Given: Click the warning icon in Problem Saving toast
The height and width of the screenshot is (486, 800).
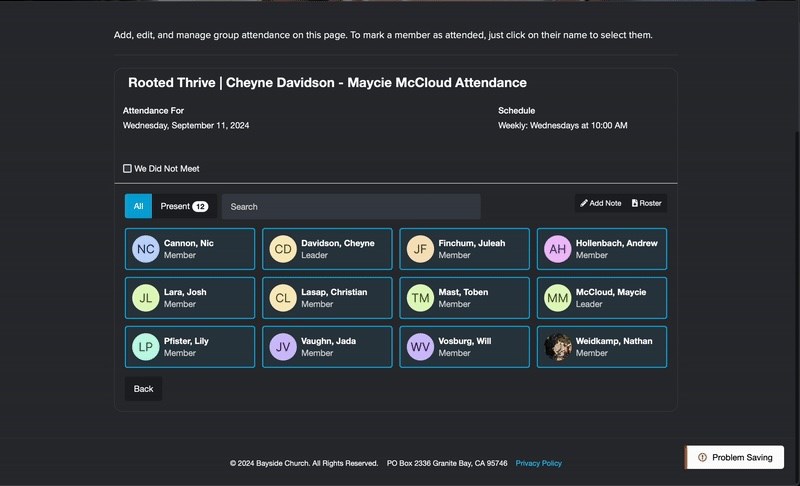Looking at the screenshot, I should (702, 457).
